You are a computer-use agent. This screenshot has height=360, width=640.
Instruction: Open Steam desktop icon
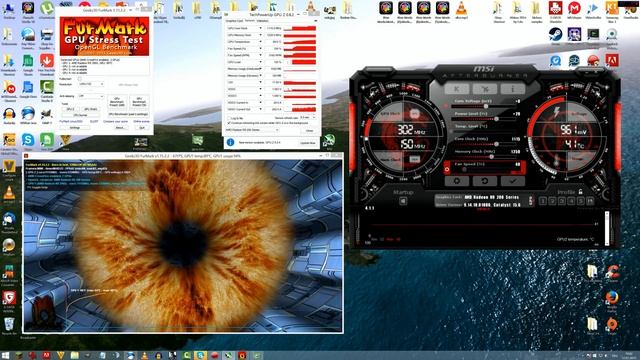pos(556,34)
